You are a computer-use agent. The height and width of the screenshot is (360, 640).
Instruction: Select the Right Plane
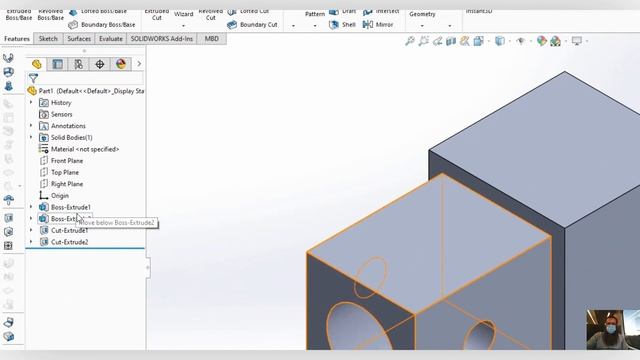click(x=61, y=184)
